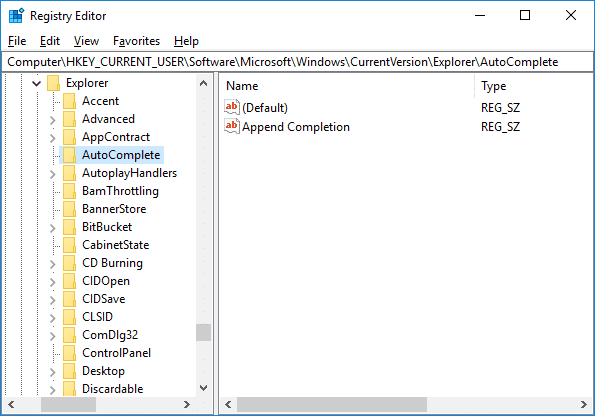Click the Advanced folder icon

coord(69,119)
